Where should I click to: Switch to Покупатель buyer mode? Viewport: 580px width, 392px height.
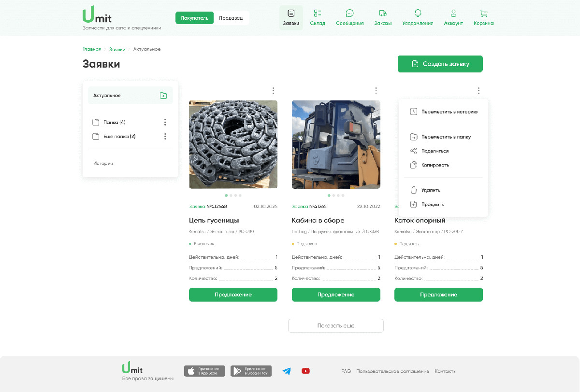(x=194, y=18)
